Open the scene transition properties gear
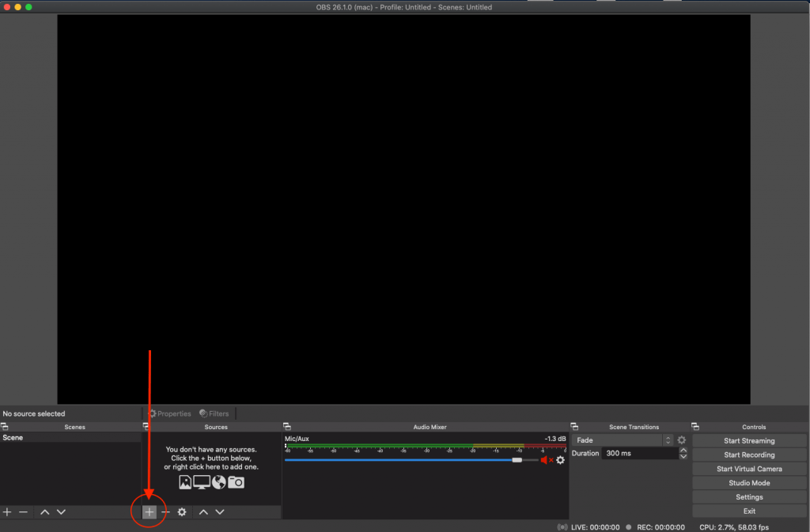Screen dimensions: 810x532 click(682, 440)
